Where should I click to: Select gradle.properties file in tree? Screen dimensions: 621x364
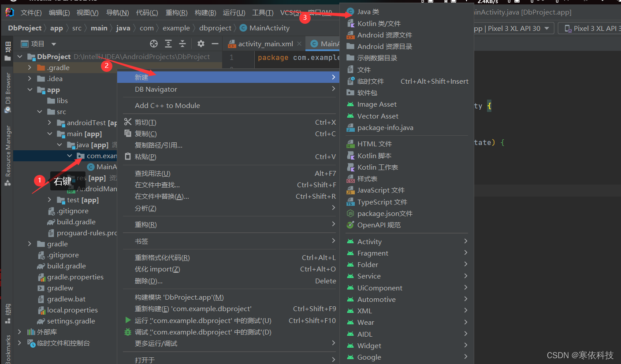coord(75,277)
